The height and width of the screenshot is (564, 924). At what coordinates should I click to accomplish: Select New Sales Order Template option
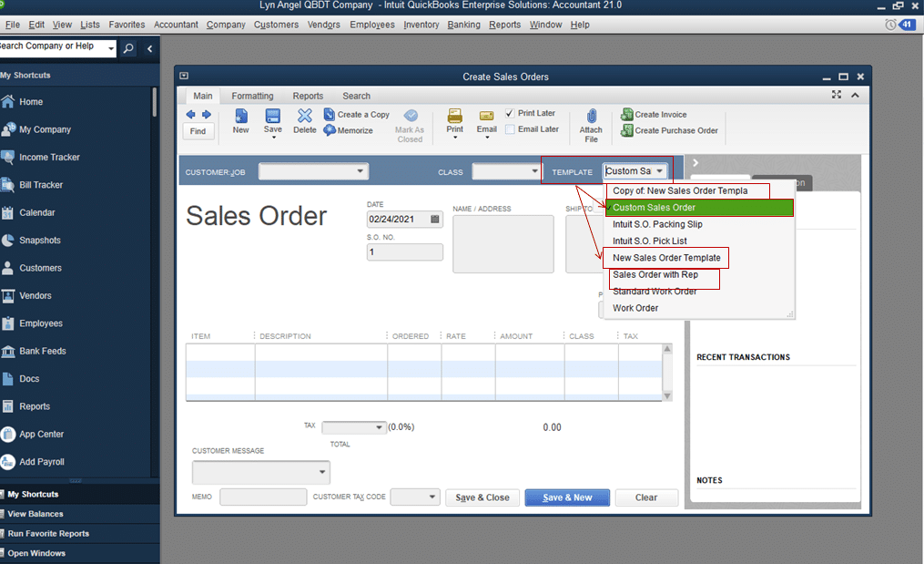tap(665, 258)
